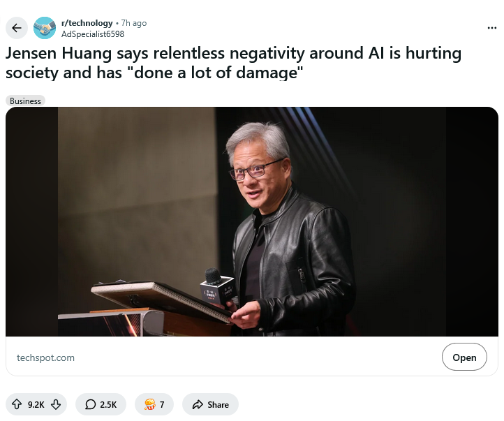
Task: Follow the techspot.com source link
Action: pyautogui.click(x=45, y=357)
